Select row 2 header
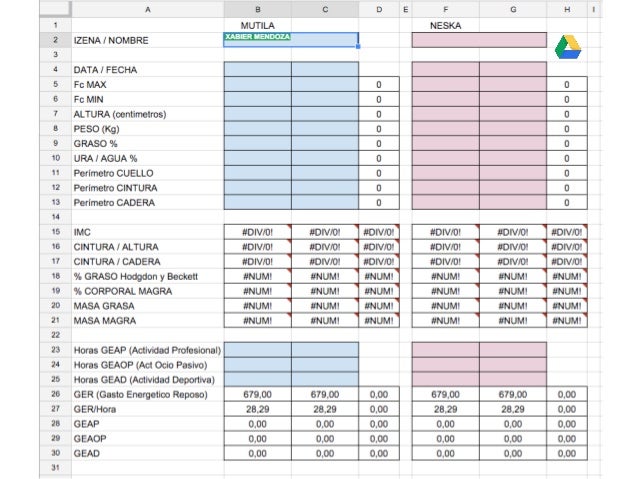Viewport: 638px width, 479px height. click(55, 40)
